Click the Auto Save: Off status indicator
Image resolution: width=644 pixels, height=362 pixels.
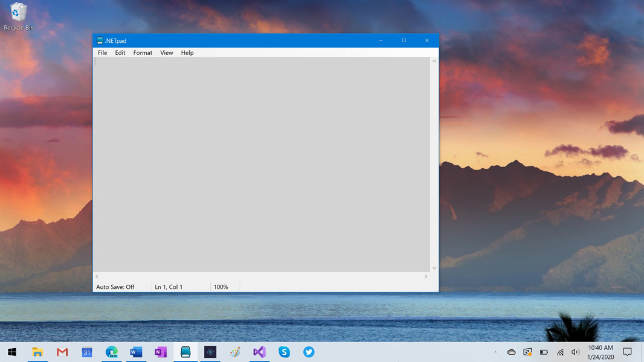point(115,287)
